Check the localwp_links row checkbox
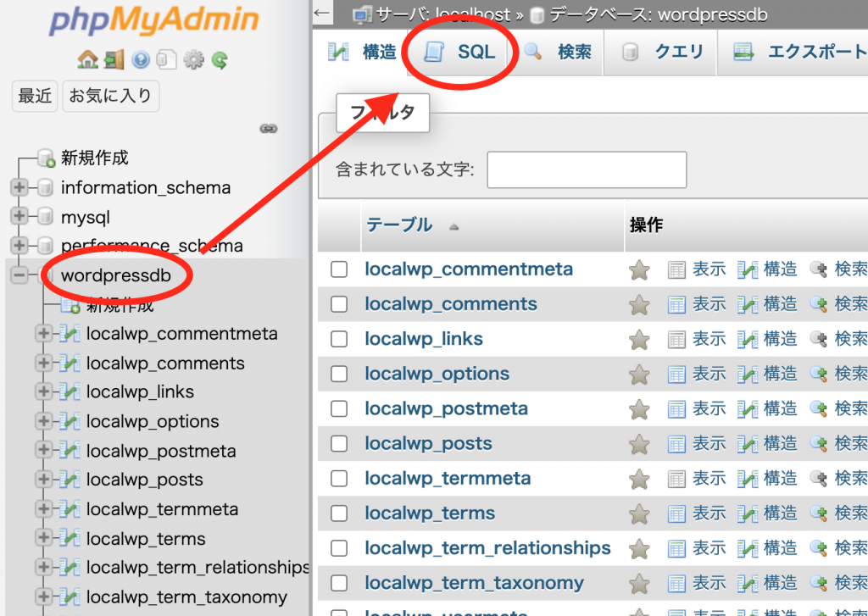Viewport: 868px width, 616px height. [339, 339]
